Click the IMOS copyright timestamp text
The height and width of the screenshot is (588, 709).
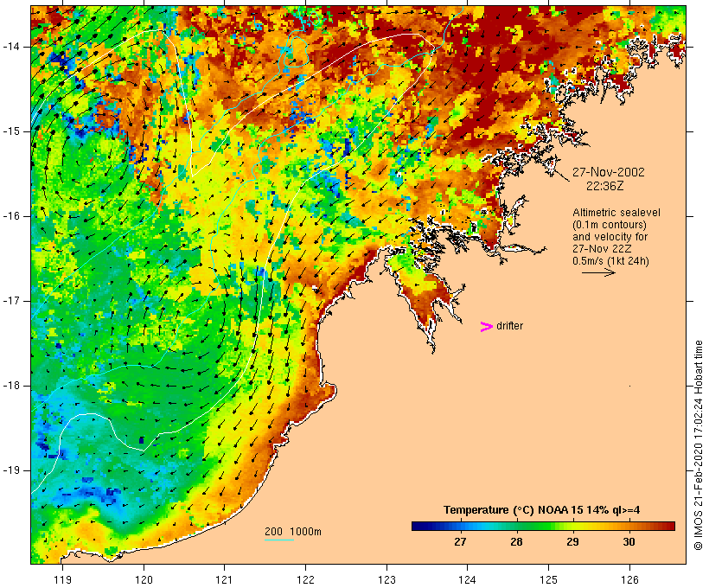tap(698, 445)
